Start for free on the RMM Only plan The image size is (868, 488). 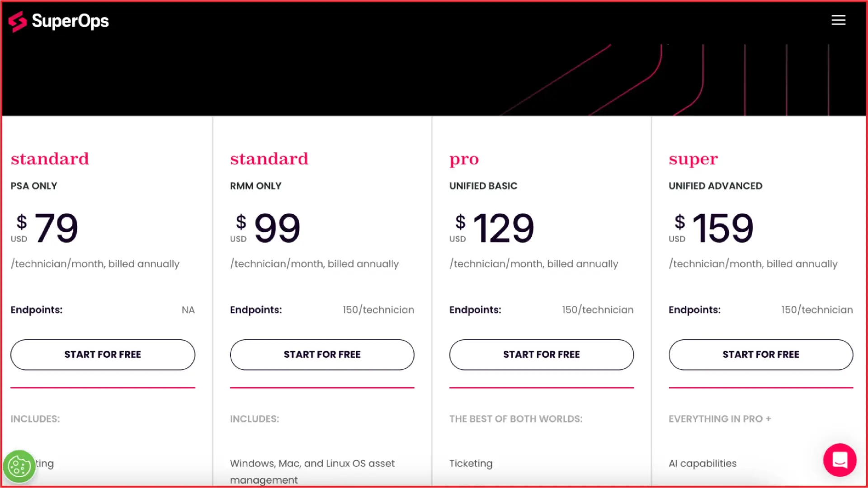coord(322,355)
